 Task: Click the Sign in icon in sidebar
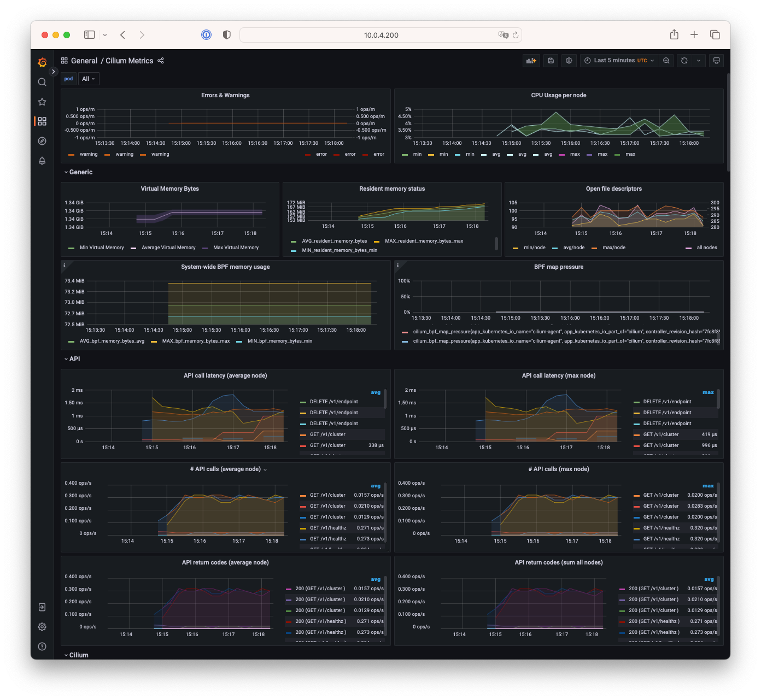42,607
